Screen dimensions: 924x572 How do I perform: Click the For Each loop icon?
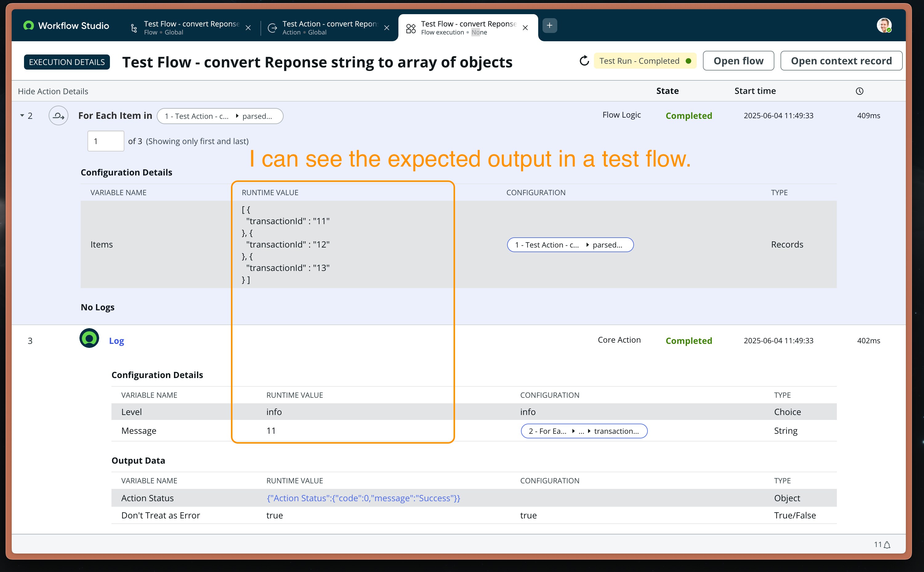click(x=58, y=116)
